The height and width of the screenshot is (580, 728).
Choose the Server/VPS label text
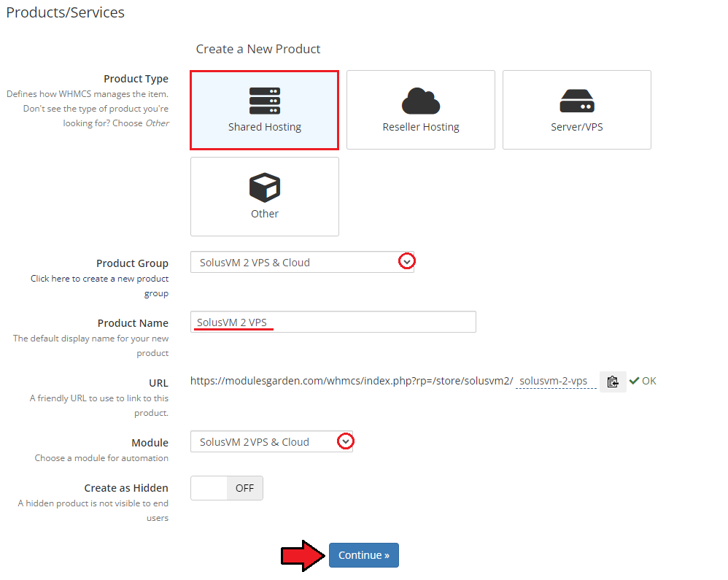[x=577, y=127]
